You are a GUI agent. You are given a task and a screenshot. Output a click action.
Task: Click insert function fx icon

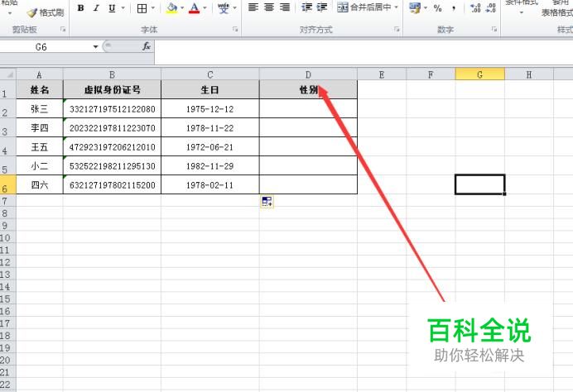(x=147, y=46)
